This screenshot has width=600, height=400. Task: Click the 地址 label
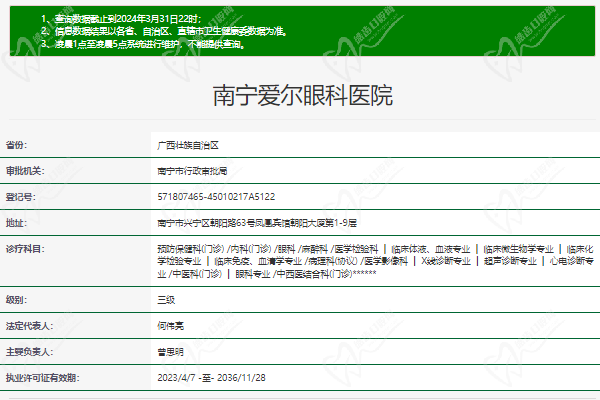coord(16,223)
